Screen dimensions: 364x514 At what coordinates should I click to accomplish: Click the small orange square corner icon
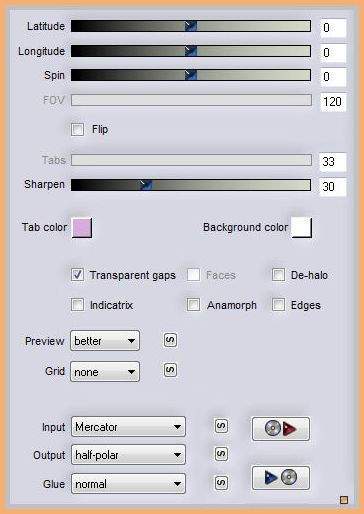pyautogui.click(x=344, y=500)
